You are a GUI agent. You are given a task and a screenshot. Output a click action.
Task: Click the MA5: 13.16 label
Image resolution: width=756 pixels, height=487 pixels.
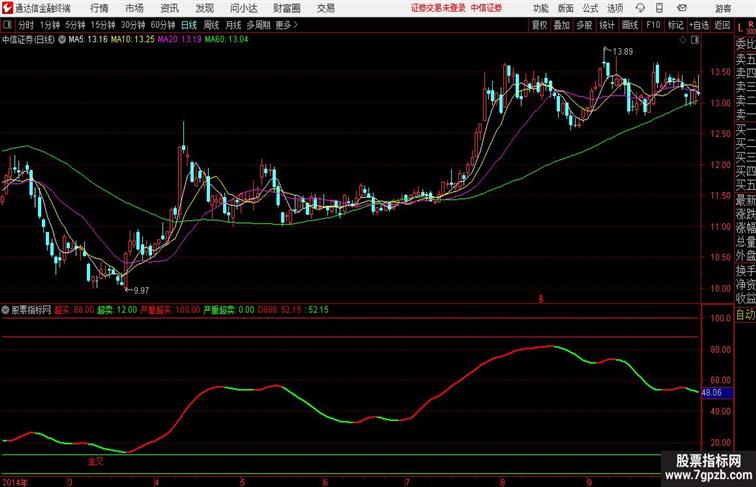(x=88, y=40)
